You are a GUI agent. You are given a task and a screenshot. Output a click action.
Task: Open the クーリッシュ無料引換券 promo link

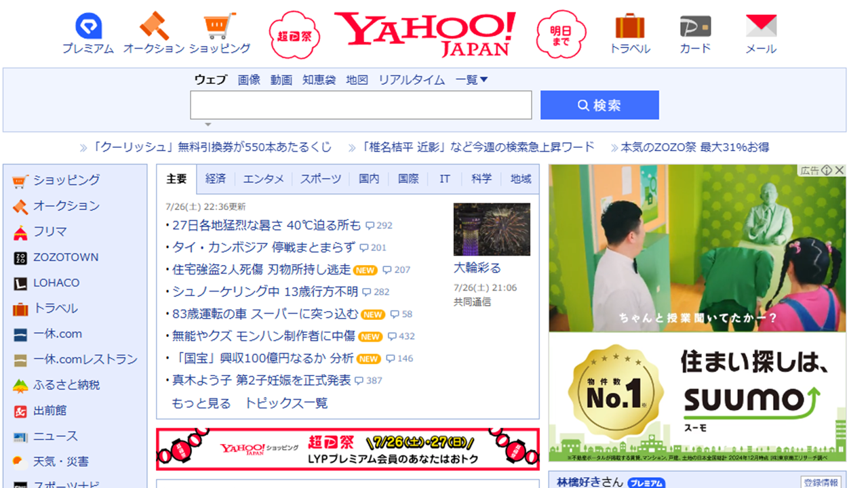point(212,147)
